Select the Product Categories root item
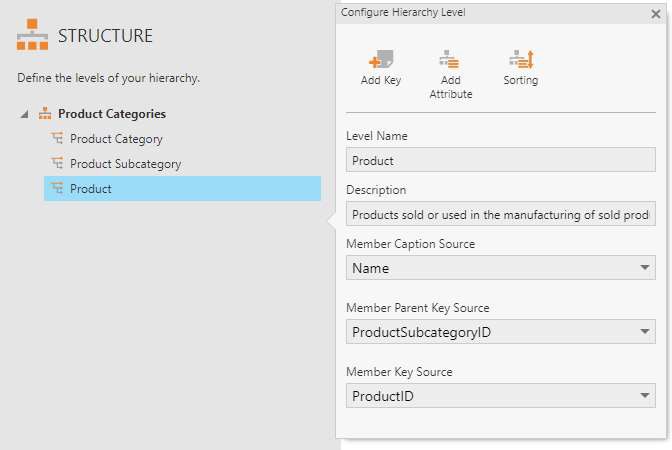The image size is (672, 450). 111,114
